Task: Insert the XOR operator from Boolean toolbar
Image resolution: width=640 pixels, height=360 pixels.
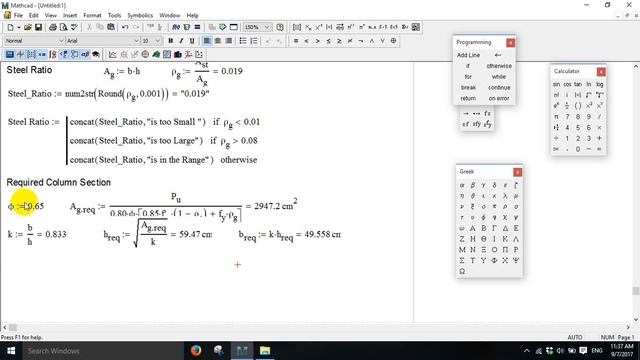Action: pos(393,41)
